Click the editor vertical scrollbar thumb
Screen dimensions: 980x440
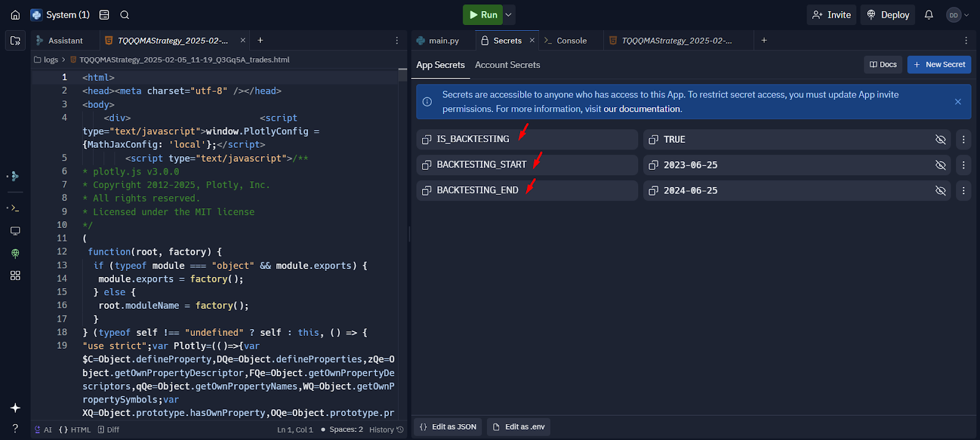pyautogui.click(x=402, y=75)
